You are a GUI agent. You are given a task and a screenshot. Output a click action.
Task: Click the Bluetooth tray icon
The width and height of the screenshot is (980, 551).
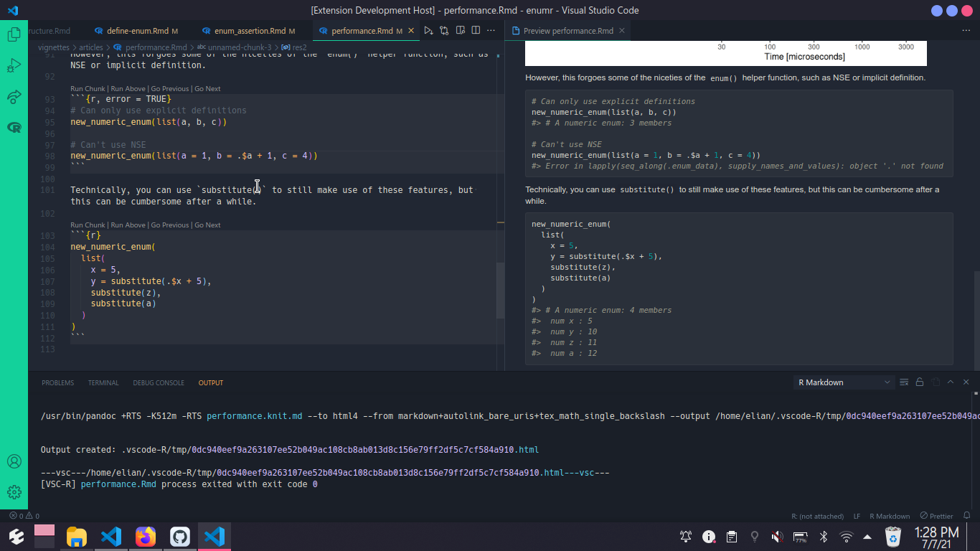click(x=824, y=537)
